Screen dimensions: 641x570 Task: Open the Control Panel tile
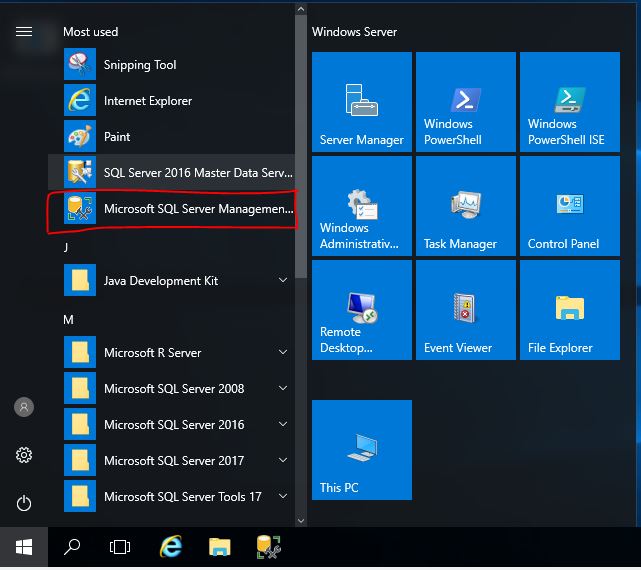(570, 206)
